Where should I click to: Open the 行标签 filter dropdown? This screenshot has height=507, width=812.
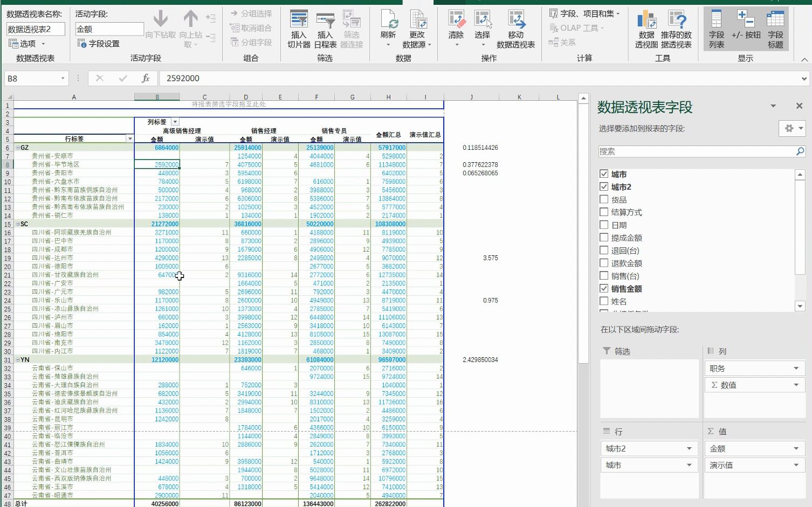click(x=129, y=138)
